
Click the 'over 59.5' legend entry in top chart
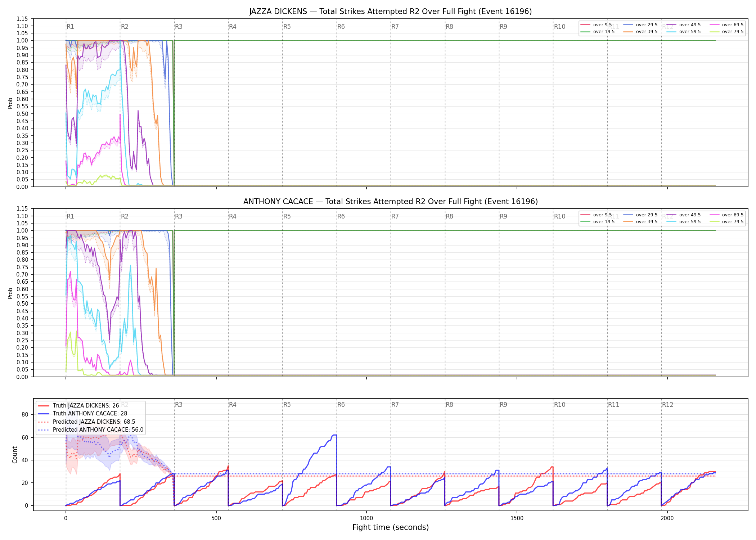[x=684, y=32]
